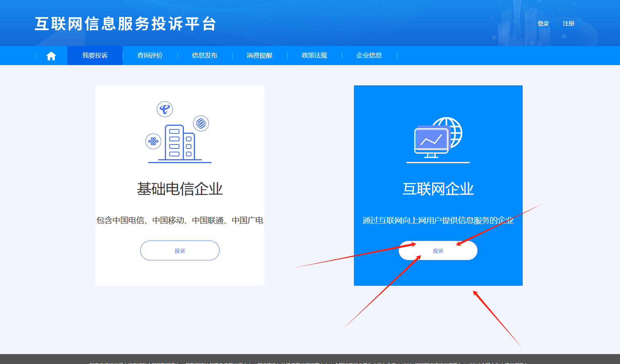Click 投诉 on the 基础电信企业 card

tap(180, 250)
